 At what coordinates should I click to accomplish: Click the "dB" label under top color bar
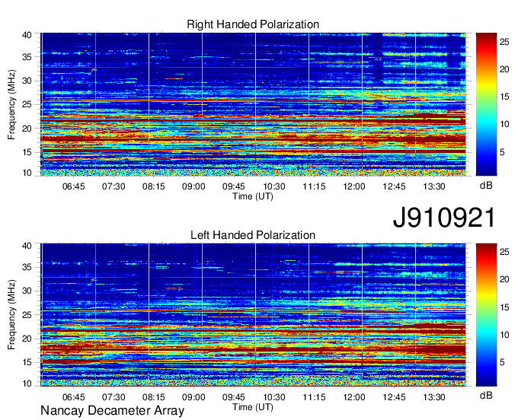(x=486, y=186)
